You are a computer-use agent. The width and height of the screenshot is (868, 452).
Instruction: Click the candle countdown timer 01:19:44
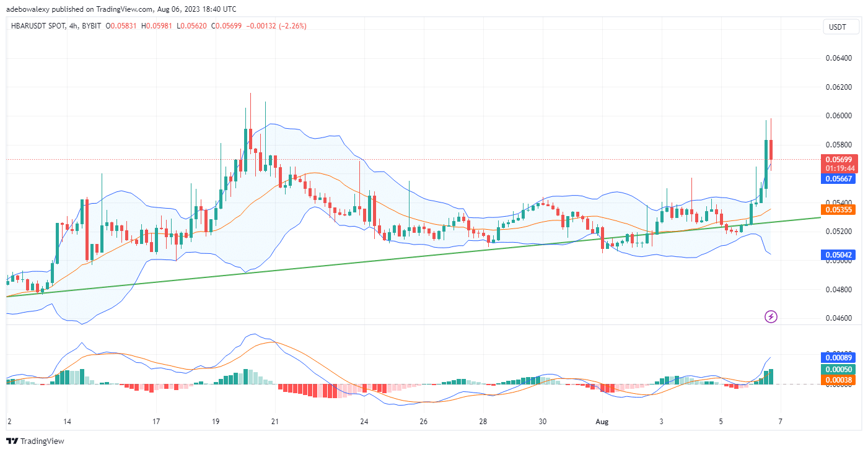pyautogui.click(x=840, y=168)
